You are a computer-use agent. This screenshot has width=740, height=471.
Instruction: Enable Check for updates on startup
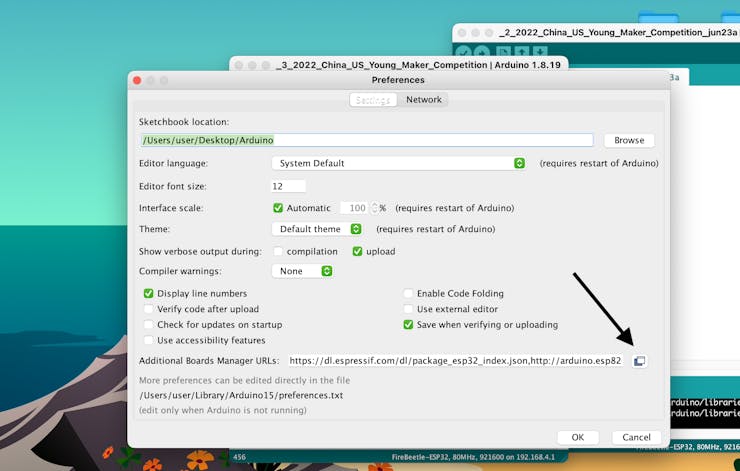148,325
